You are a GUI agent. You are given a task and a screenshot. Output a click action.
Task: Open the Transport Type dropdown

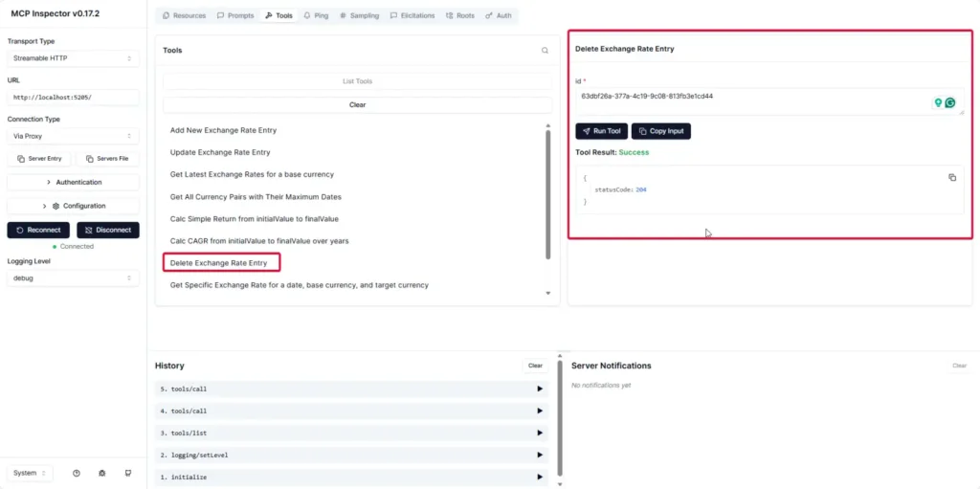click(73, 58)
